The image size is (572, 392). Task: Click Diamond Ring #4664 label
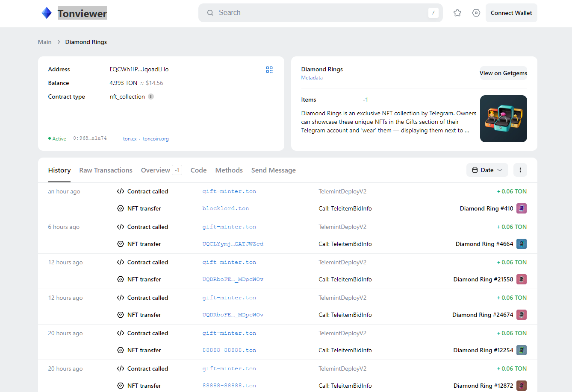[x=484, y=244]
